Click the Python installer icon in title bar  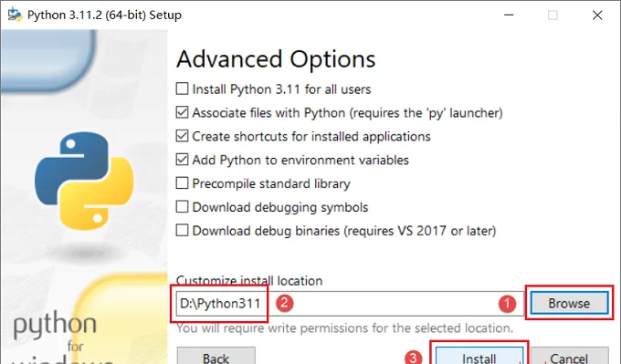coord(15,15)
